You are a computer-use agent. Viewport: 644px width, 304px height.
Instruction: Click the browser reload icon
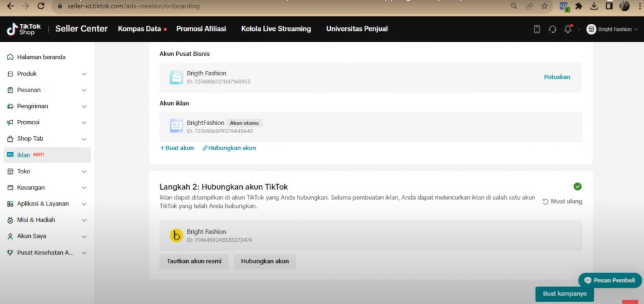pyautogui.click(x=41, y=6)
